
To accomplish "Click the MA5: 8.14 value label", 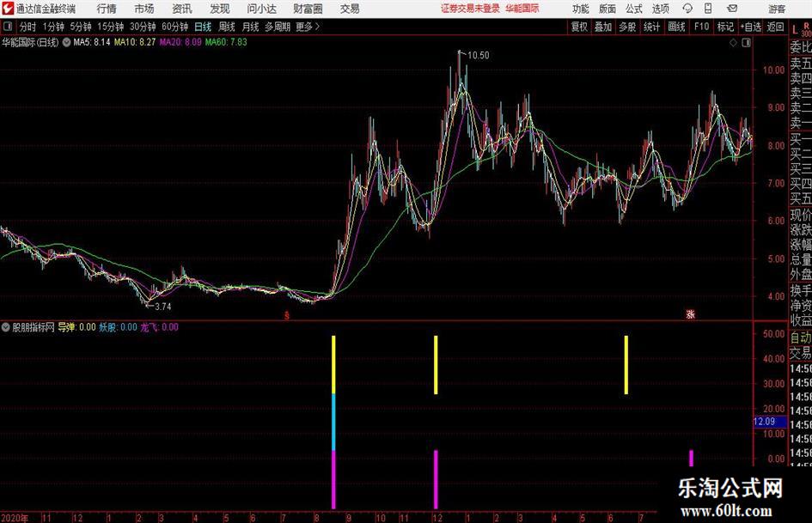I will click(x=92, y=42).
